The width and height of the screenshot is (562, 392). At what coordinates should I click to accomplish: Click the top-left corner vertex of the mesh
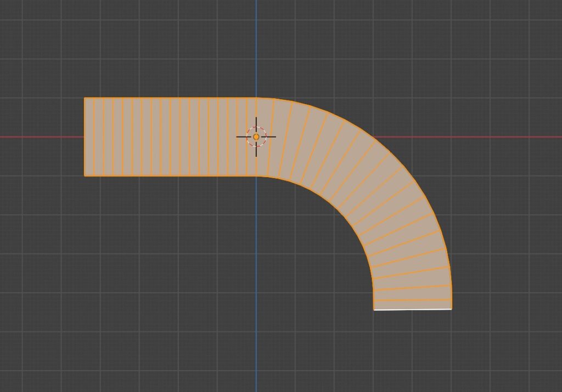(x=85, y=98)
